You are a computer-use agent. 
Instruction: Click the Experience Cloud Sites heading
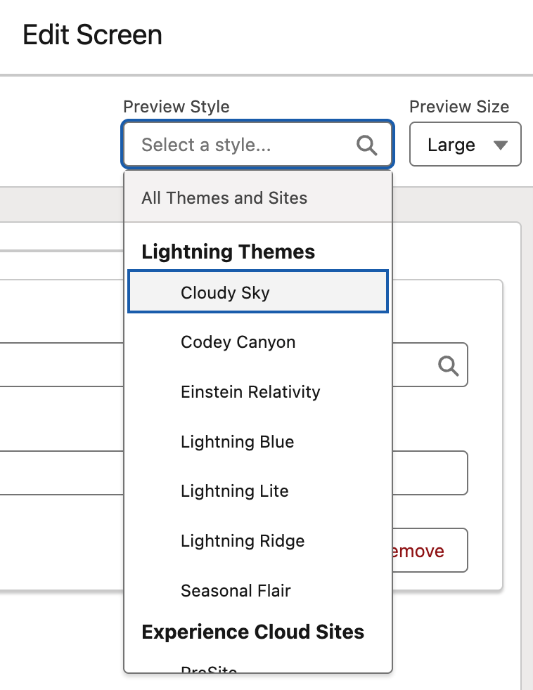[x=253, y=632]
